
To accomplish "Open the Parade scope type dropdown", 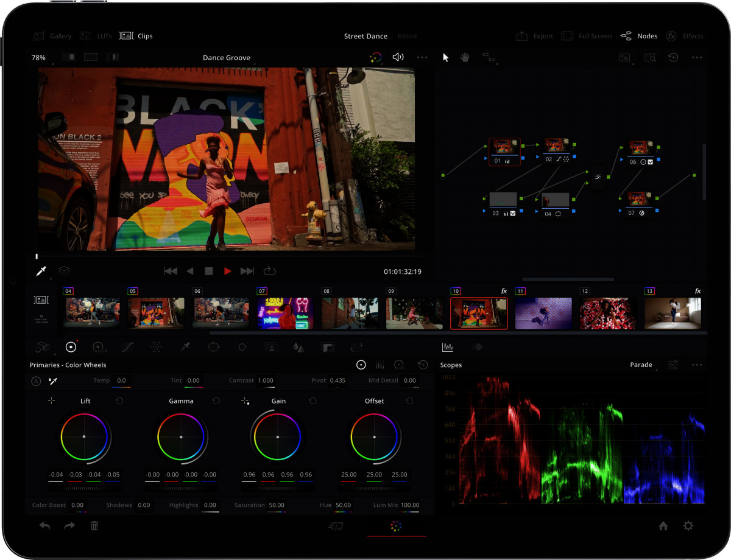I will point(641,365).
